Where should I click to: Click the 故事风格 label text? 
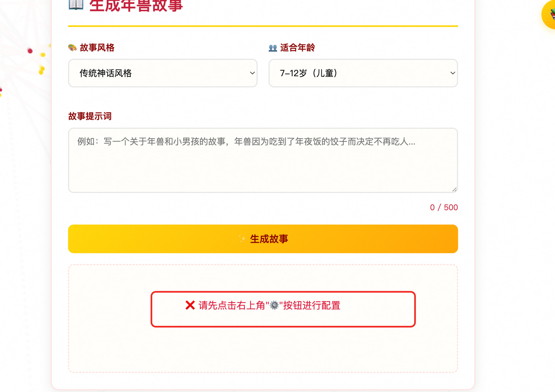tap(97, 48)
